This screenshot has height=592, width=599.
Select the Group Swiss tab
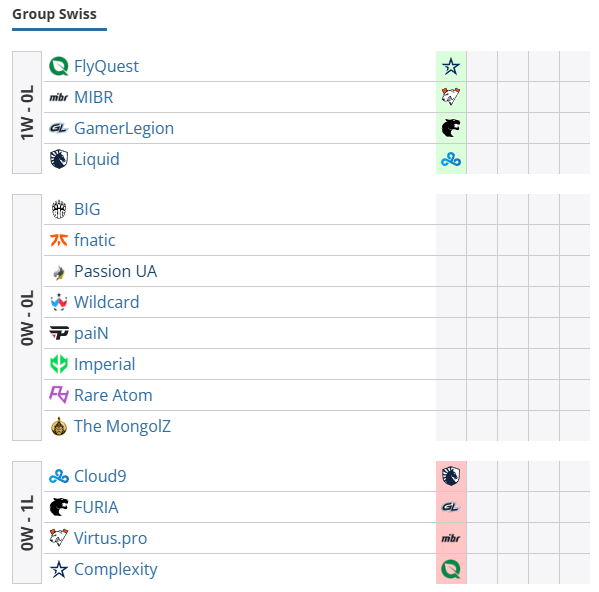pyautogui.click(x=55, y=14)
